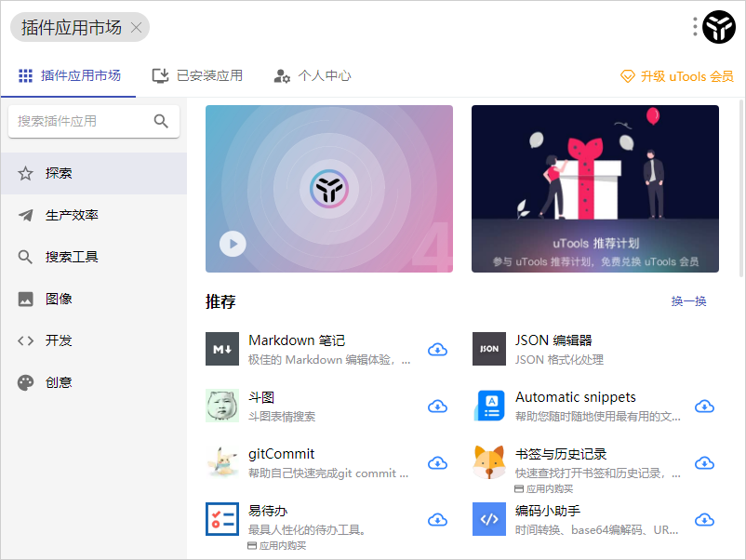This screenshot has height=560, width=746.
Task: Select the 开发 category
Action: pyautogui.click(x=94, y=340)
